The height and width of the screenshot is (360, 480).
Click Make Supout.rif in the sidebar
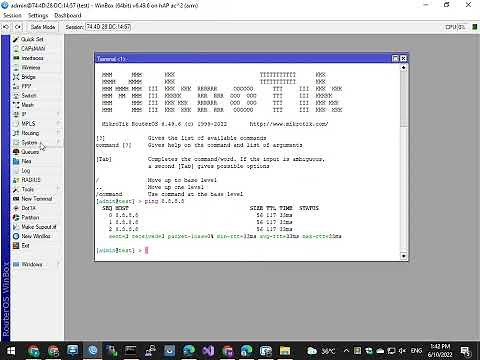[x=39, y=227]
